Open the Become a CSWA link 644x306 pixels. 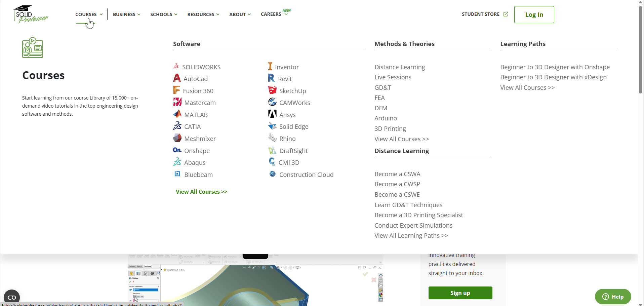pyautogui.click(x=397, y=174)
